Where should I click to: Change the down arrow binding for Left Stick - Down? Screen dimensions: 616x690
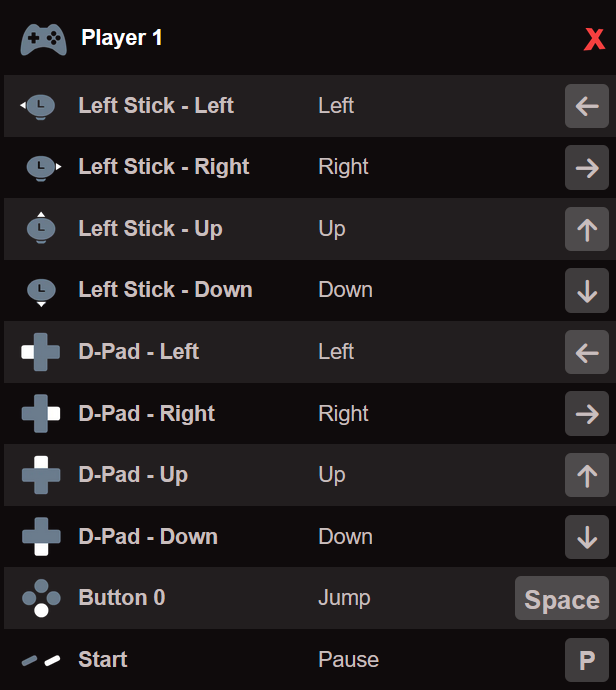click(x=587, y=291)
